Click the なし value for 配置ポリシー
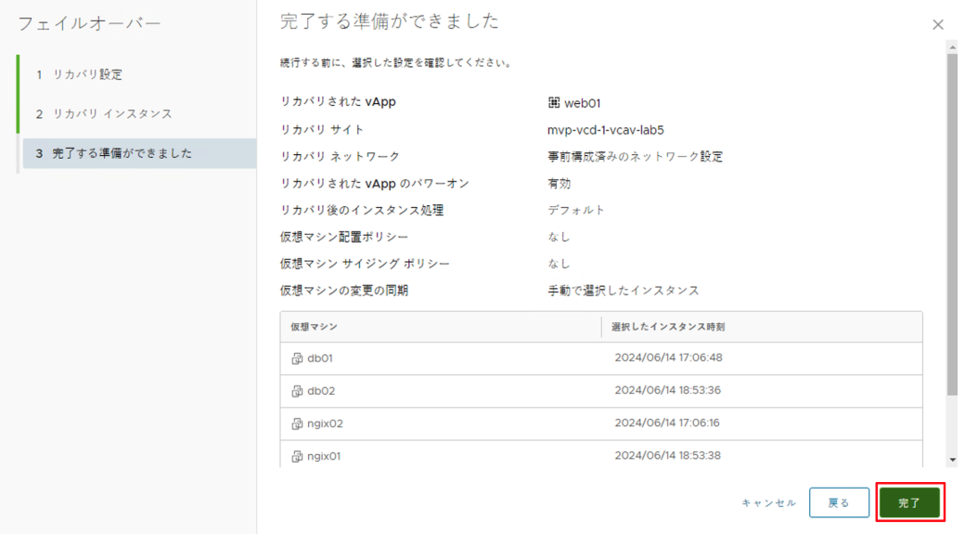The width and height of the screenshot is (965, 534). (559, 237)
